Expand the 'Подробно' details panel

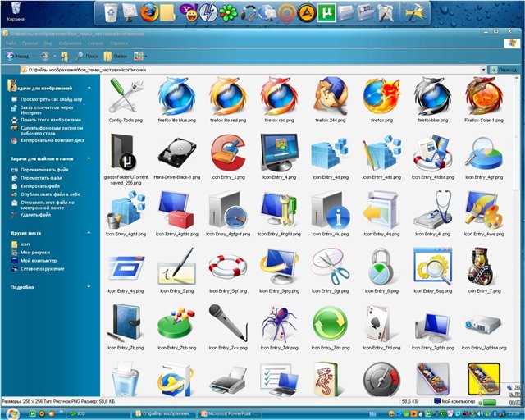pyautogui.click(x=89, y=287)
